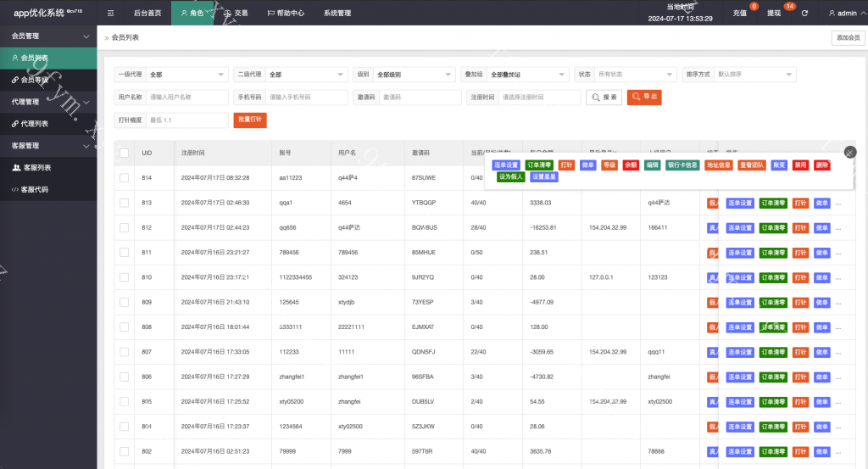The width and height of the screenshot is (868, 469).
Task: Open the 二级代理 dropdown
Action: 306,74
